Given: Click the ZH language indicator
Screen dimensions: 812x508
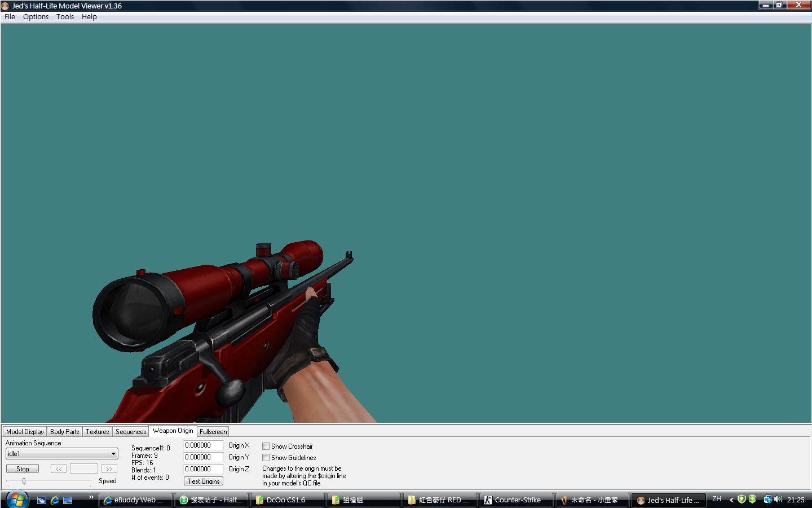Looking at the screenshot, I should click(x=717, y=499).
